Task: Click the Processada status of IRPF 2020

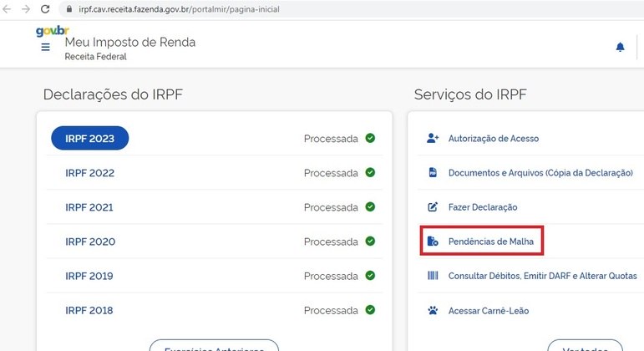Action: [x=331, y=242]
